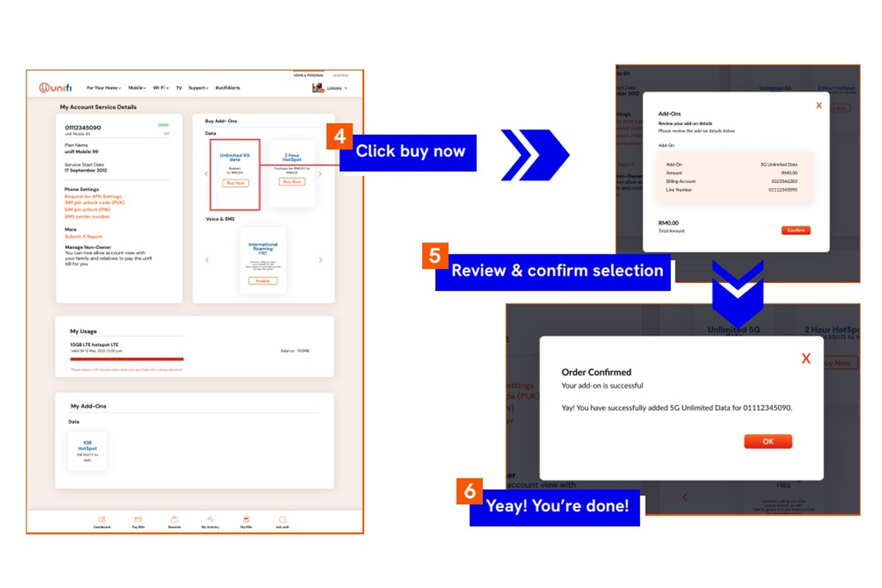Click Buy Now on the 2 Hour HotSpot card

coord(293,182)
